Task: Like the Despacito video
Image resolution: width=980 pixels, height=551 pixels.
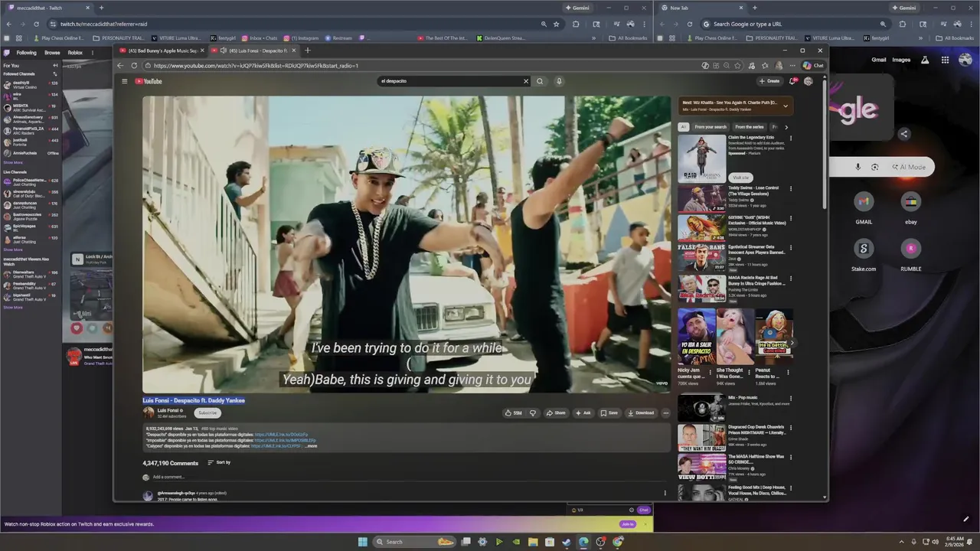Action: coord(513,412)
